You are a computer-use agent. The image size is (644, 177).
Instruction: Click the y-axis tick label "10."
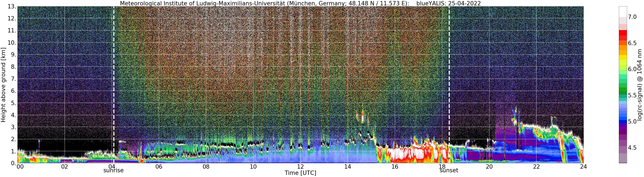pyautogui.click(x=12, y=43)
